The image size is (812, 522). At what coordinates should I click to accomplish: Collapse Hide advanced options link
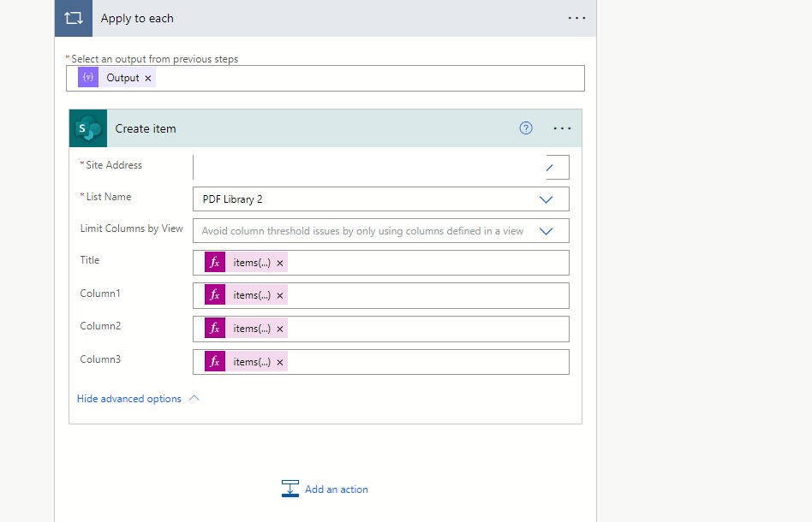[x=129, y=399]
